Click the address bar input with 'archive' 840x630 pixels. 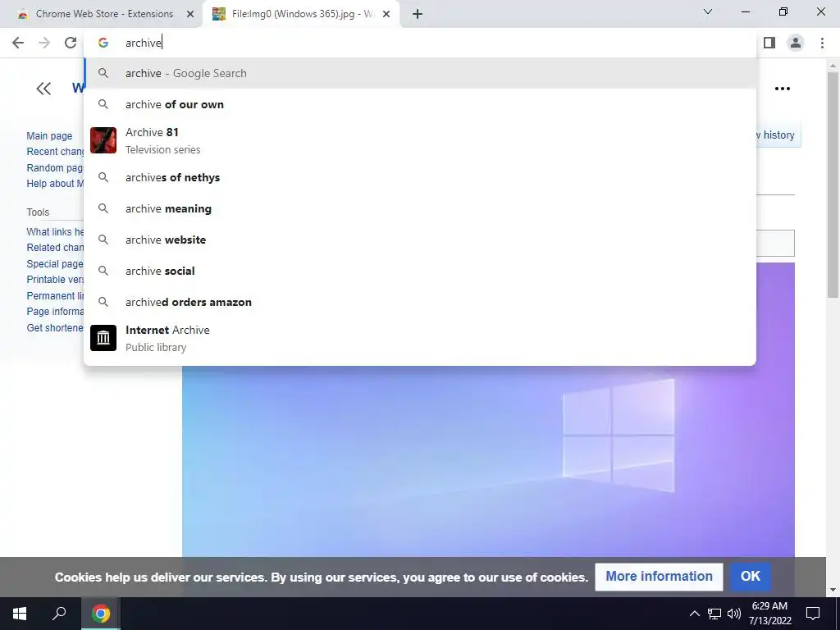coord(418,43)
